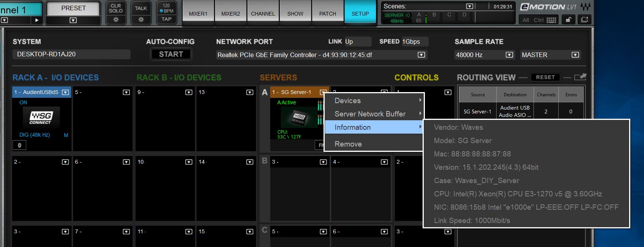Click the SERVER IO status indicator
This screenshot has height=247, width=644.
[397, 15]
